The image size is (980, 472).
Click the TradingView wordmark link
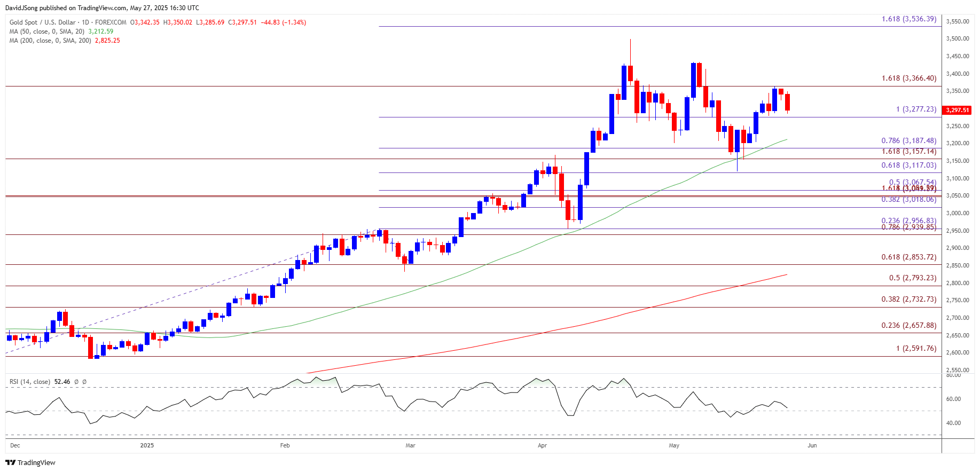point(36,462)
